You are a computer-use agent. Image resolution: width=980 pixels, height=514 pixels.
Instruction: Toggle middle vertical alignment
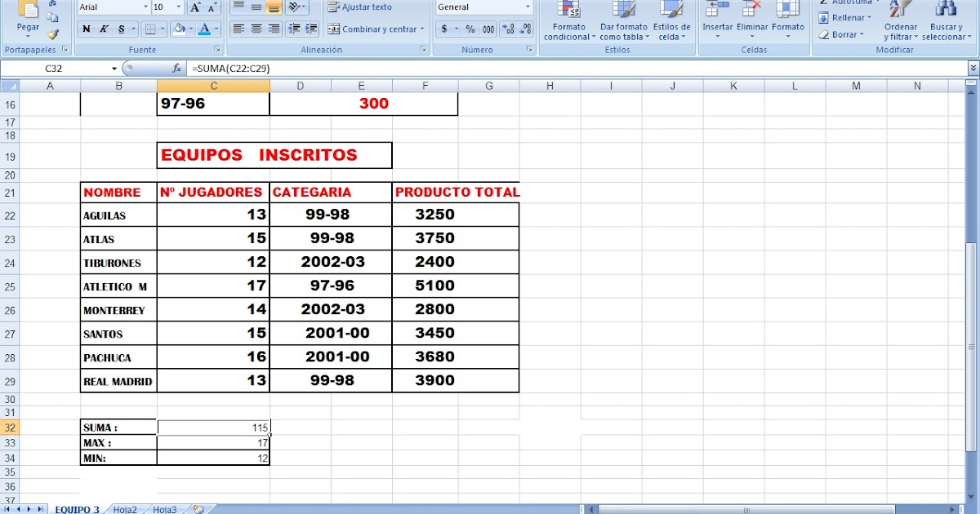click(x=256, y=7)
